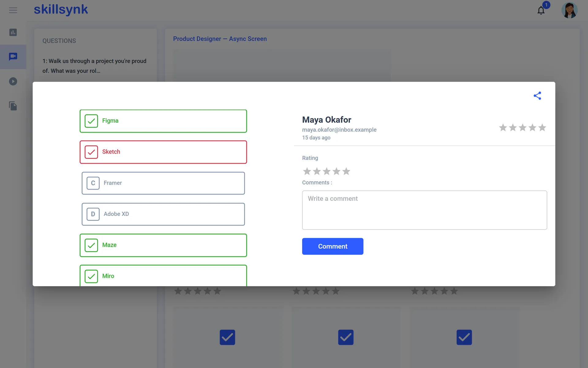Click the maya.okafor@inbox.example email
Image resolution: width=588 pixels, height=368 pixels.
tap(339, 130)
